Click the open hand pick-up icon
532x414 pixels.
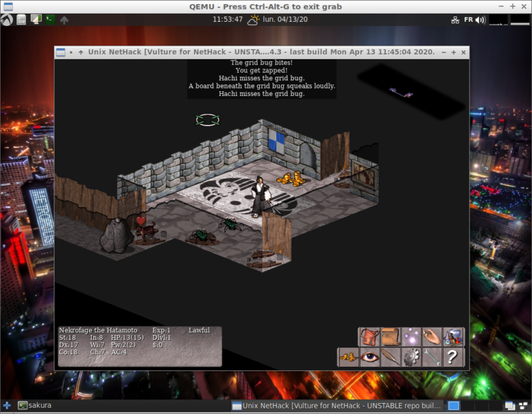click(432, 337)
